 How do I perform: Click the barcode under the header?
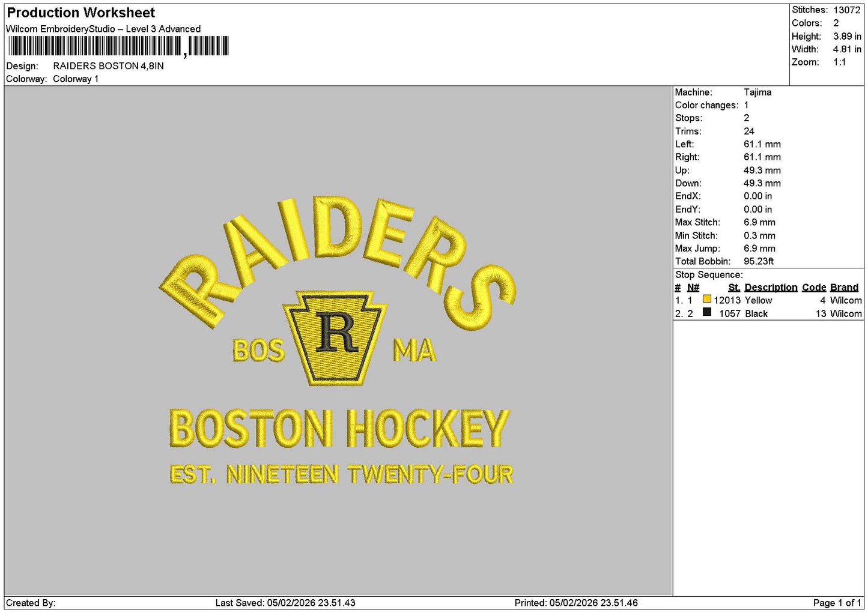118,46
